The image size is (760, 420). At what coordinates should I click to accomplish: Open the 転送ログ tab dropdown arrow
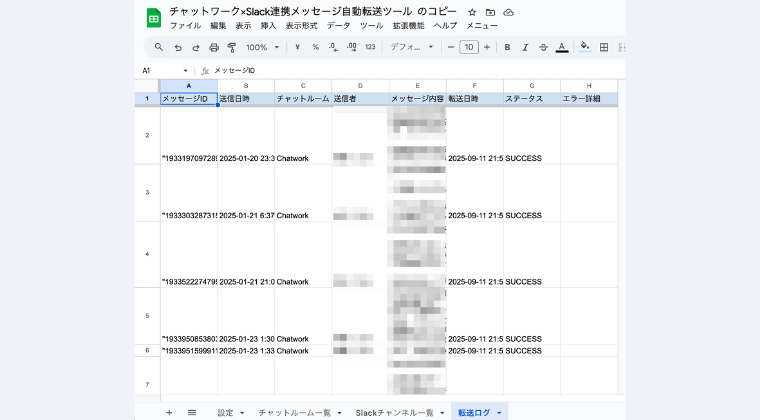499,413
